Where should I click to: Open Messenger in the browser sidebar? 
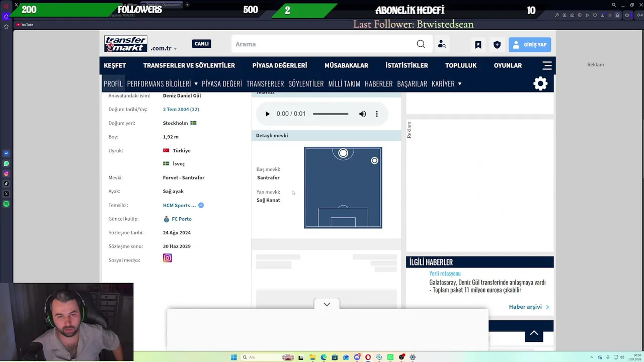(6, 153)
